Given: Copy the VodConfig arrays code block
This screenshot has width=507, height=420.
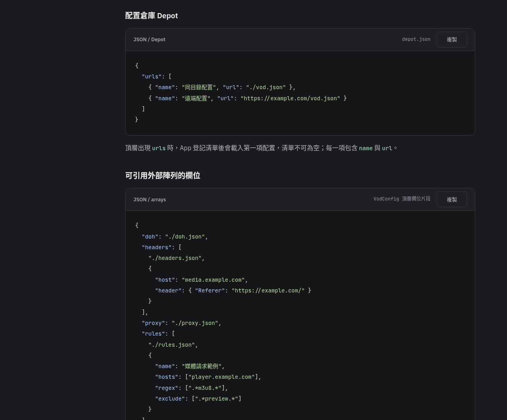Looking at the screenshot, I should click(452, 199).
